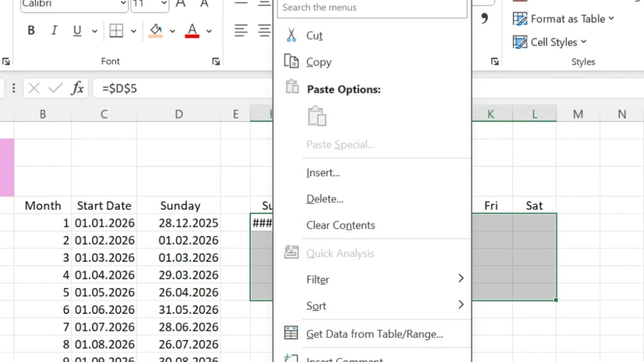The height and width of the screenshot is (362, 644).
Task: Open underline style dropdown arrow
Action: [x=94, y=31]
